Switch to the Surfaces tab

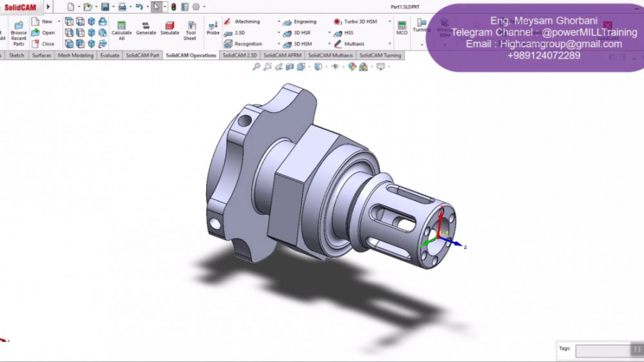click(x=42, y=55)
